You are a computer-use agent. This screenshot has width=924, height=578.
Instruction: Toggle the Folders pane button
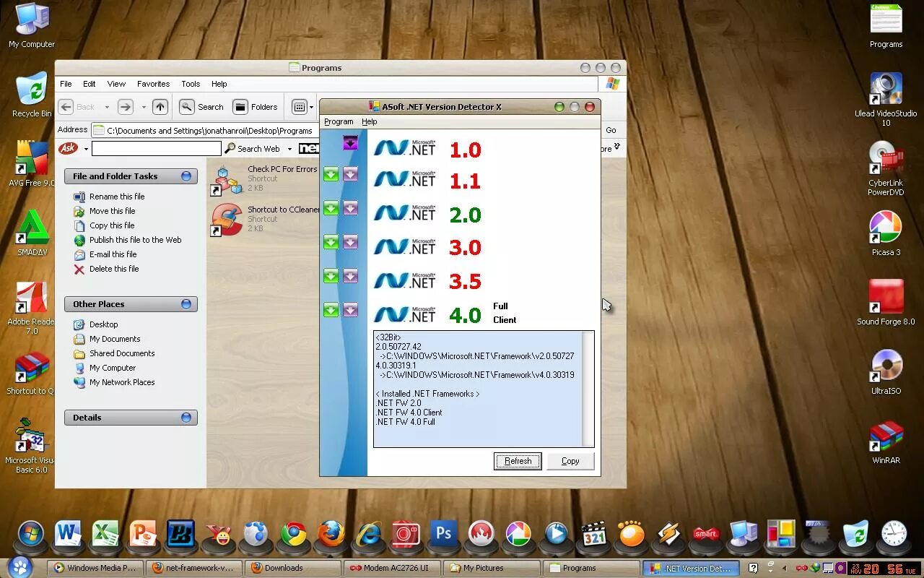256,107
